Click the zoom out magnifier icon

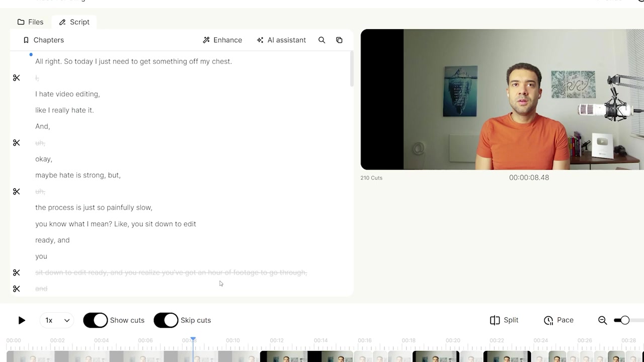click(603, 320)
